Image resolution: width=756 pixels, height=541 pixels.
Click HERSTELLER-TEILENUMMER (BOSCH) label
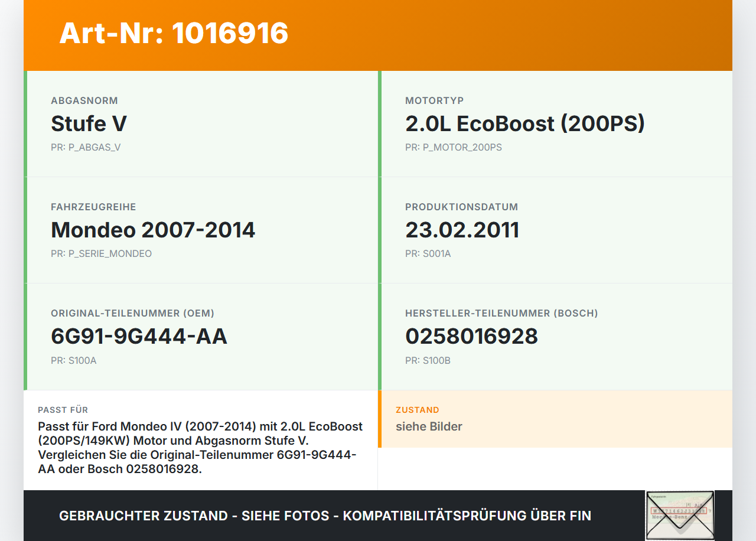click(501, 314)
